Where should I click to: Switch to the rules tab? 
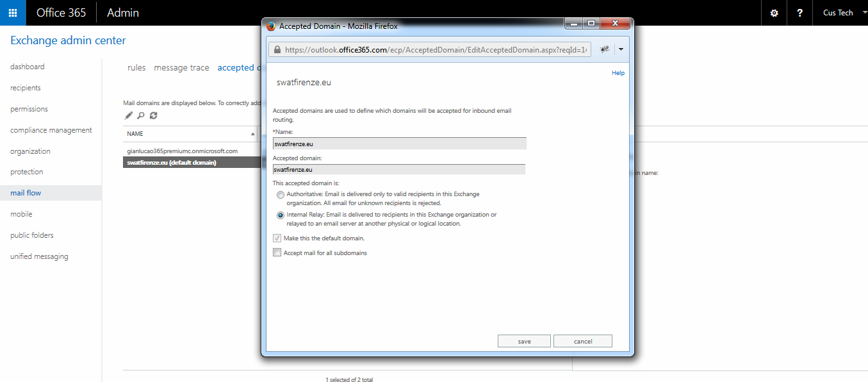(x=136, y=67)
